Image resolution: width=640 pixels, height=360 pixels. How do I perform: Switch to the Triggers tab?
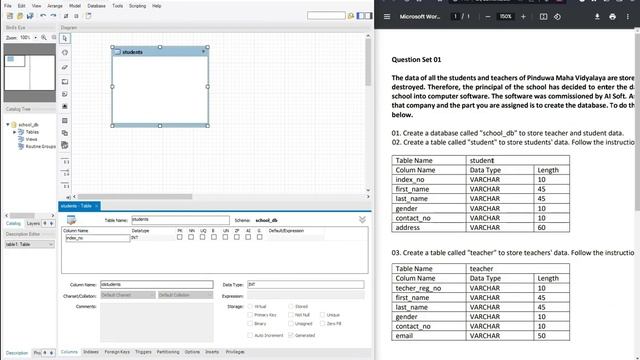click(143, 352)
